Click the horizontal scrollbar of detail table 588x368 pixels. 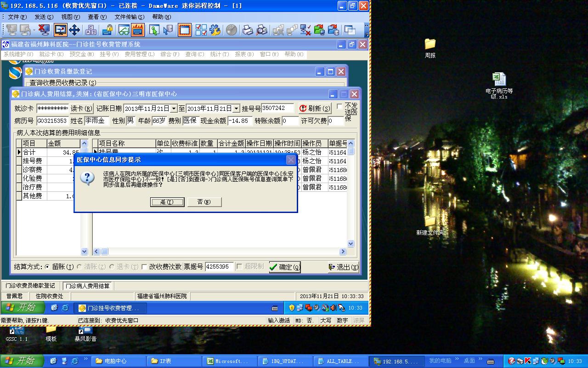click(x=220, y=252)
